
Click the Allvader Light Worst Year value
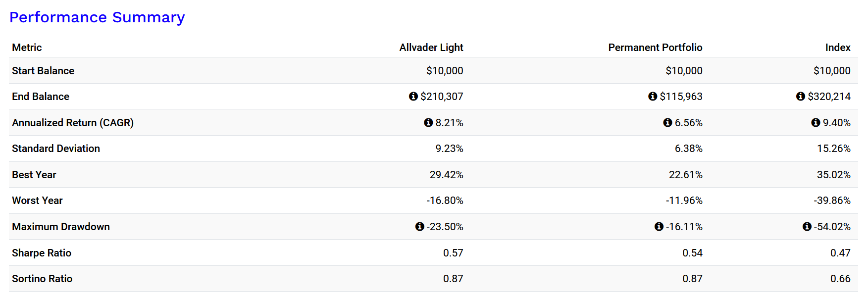[445, 201]
